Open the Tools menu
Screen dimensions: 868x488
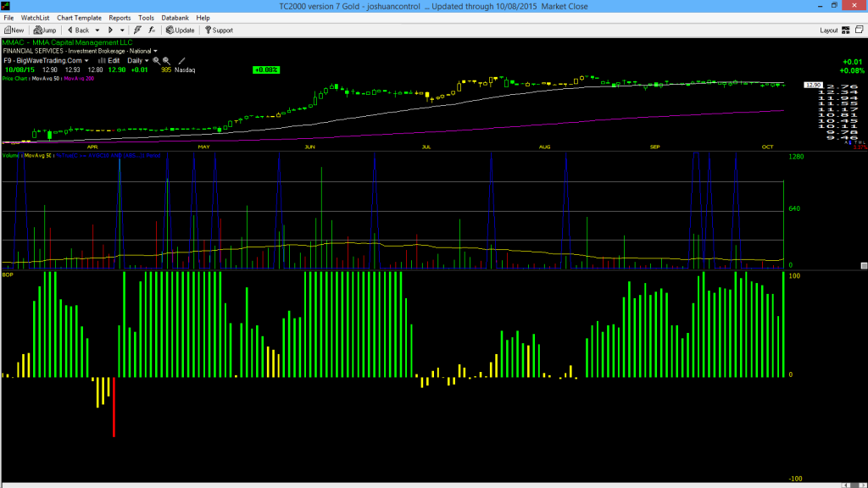[x=146, y=18]
